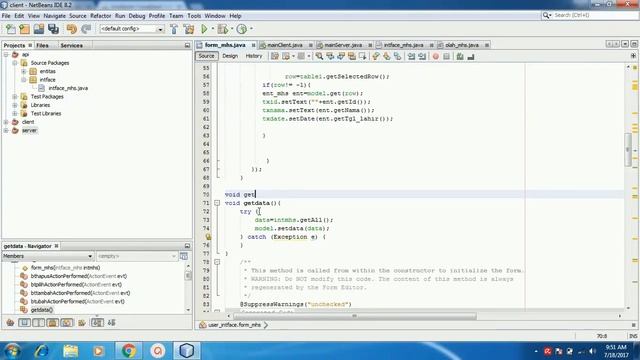Click the Clean and Build Project icon
The width and height of the screenshot is (640, 360).
[189, 29]
